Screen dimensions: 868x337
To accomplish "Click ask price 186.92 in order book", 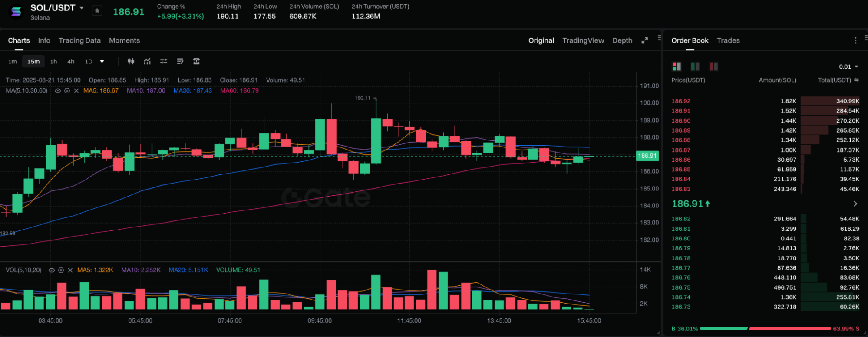I will tap(681, 101).
